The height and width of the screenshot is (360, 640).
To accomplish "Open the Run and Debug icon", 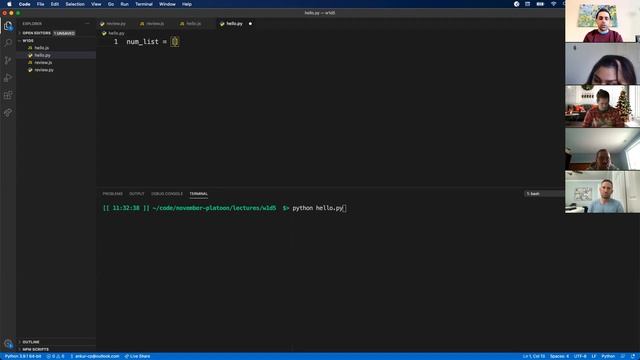I will click(8, 78).
